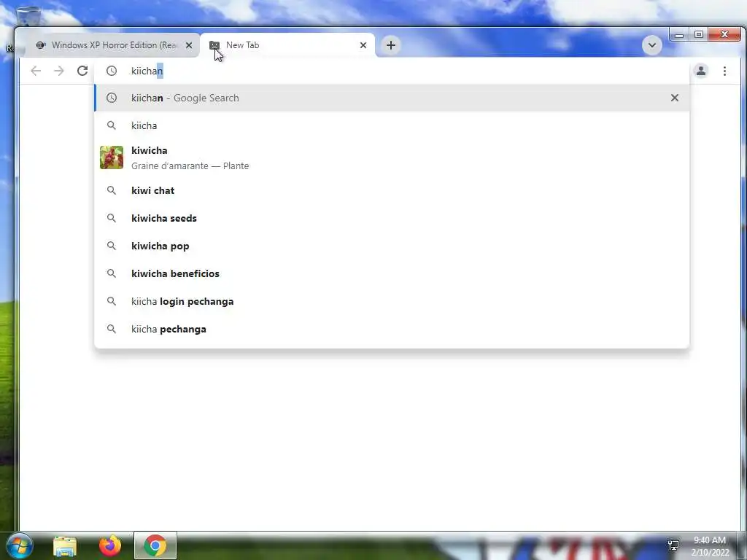The height and width of the screenshot is (560, 747).
Task: Pick the kiwicha seeds suggestion
Action: point(392,218)
